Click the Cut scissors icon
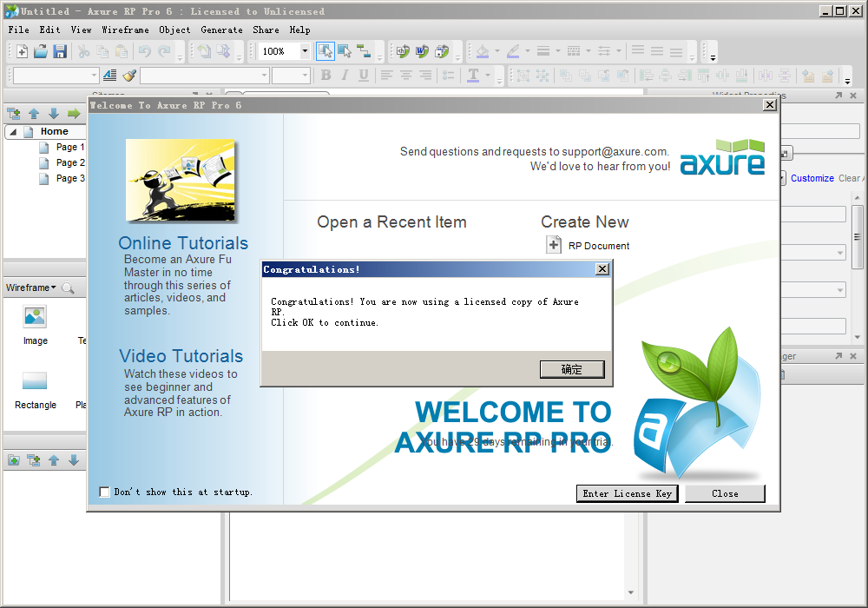868x608 pixels. pos(83,51)
